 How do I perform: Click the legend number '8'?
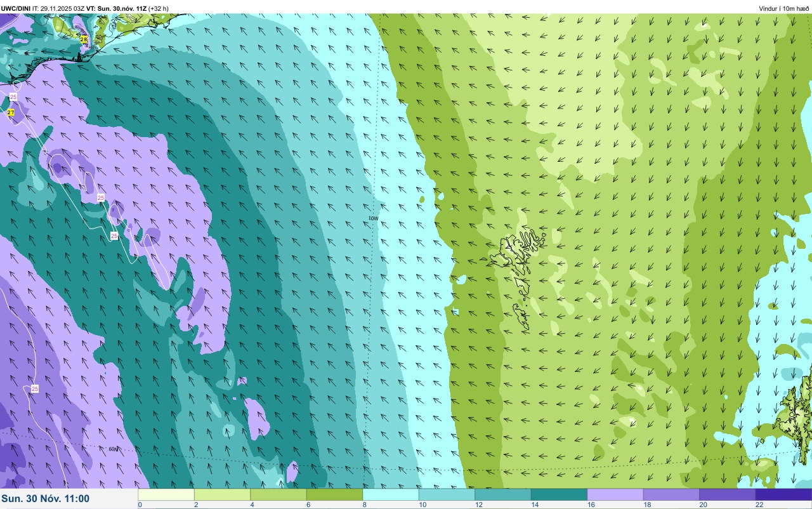[365, 505]
